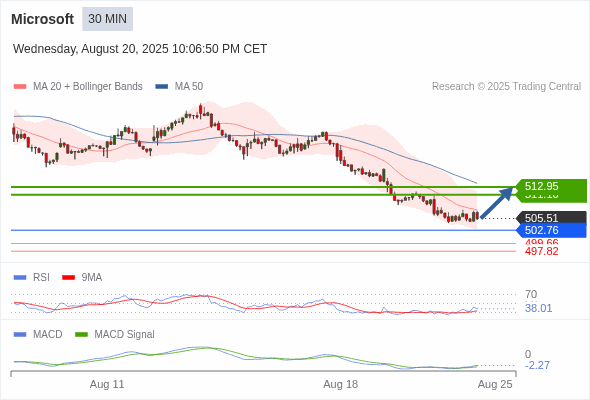Click the 38.01 RSI value label
Image resolution: width=590 pixels, height=400 pixels.
[538, 309]
